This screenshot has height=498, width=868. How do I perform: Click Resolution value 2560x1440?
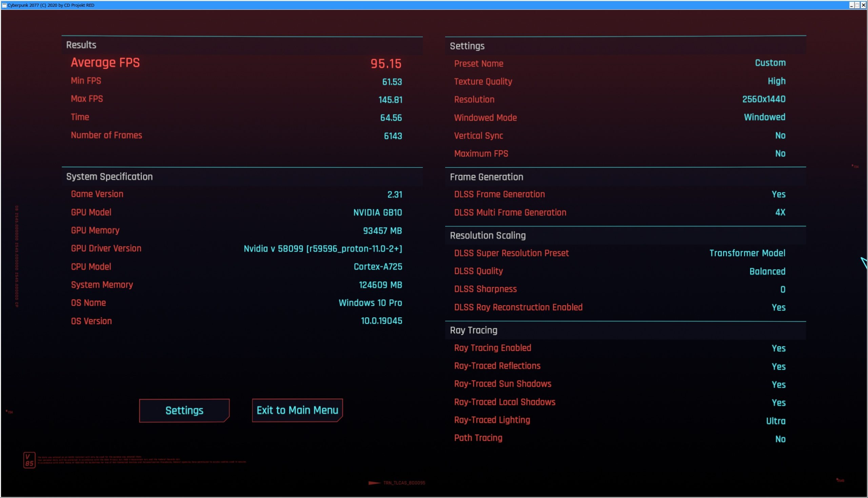point(764,99)
